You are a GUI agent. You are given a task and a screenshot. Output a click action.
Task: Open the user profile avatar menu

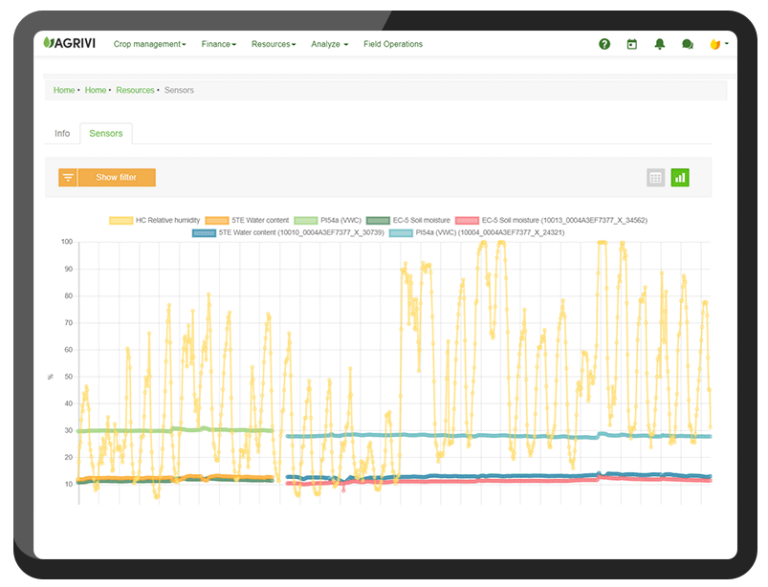pyautogui.click(x=719, y=44)
